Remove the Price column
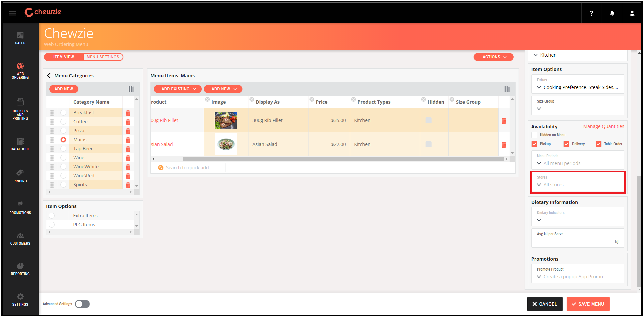This screenshot has height=317, width=644. click(x=312, y=99)
